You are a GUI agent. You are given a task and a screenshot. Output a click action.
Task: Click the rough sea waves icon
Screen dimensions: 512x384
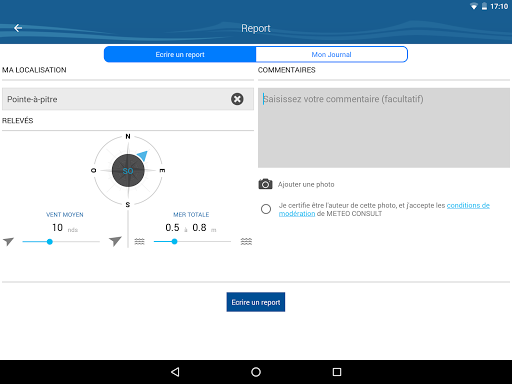pos(246,241)
